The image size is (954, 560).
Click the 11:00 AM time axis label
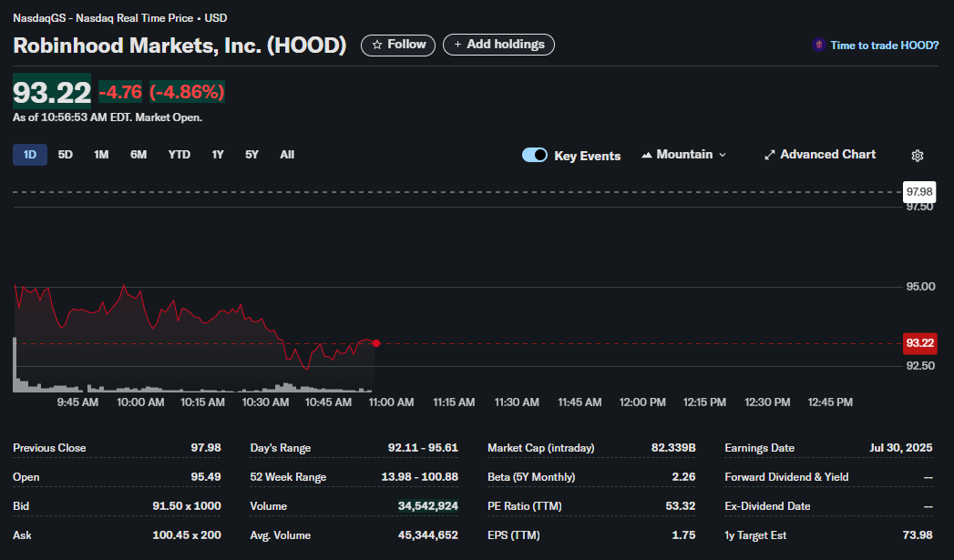(391, 402)
